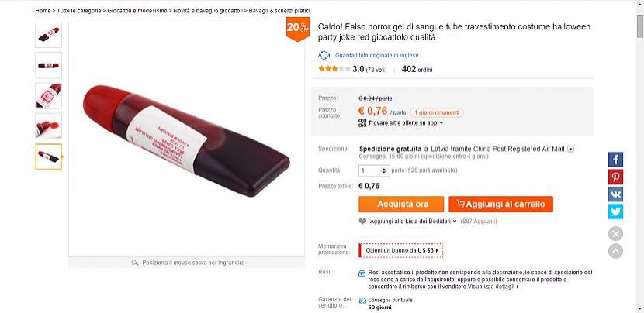Click 'Aggiungi al carrello' button
The image size is (644, 313).
coord(500,204)
